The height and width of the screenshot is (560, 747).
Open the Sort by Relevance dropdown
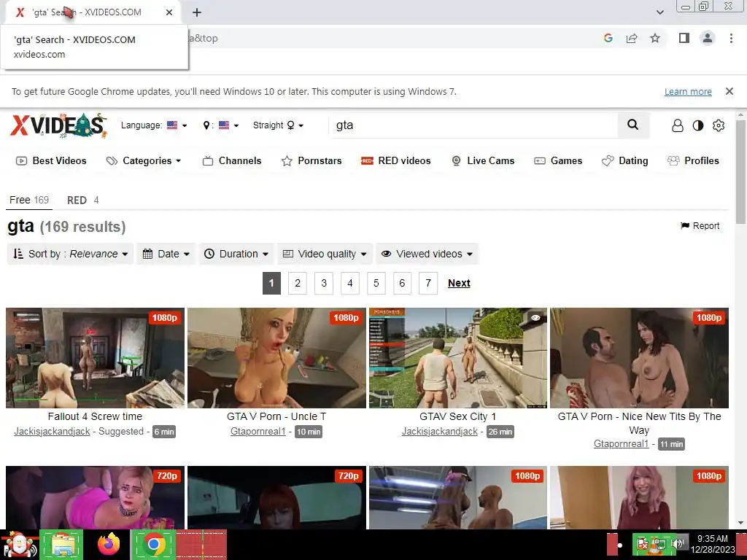coord(71,254)
